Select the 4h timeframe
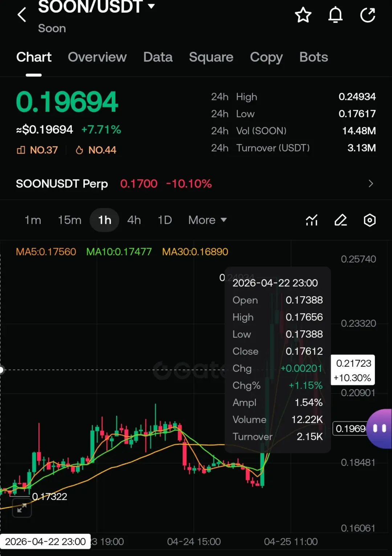The height and width of the screenshot is (556, 392). [x=134, y=220]
